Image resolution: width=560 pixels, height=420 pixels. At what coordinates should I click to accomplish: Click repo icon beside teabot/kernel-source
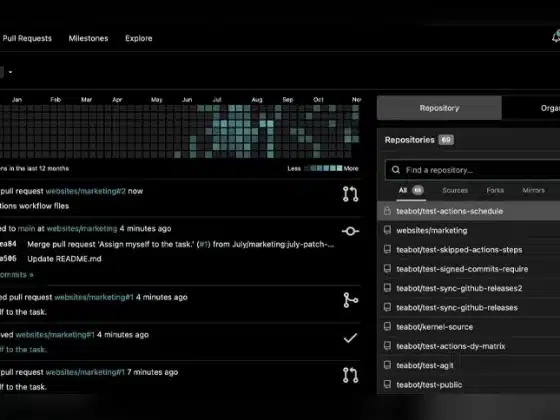(387, 326)
